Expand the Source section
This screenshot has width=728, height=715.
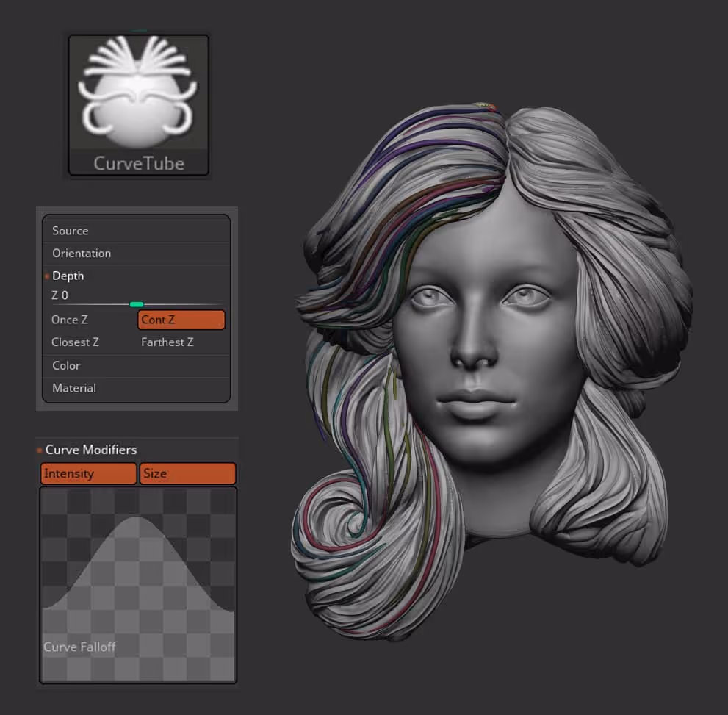point(137,231)
